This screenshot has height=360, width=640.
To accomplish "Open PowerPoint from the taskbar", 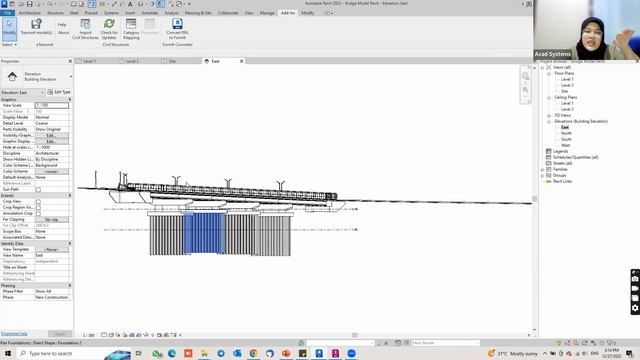I will pyautogui.click(x=286, y=353).
